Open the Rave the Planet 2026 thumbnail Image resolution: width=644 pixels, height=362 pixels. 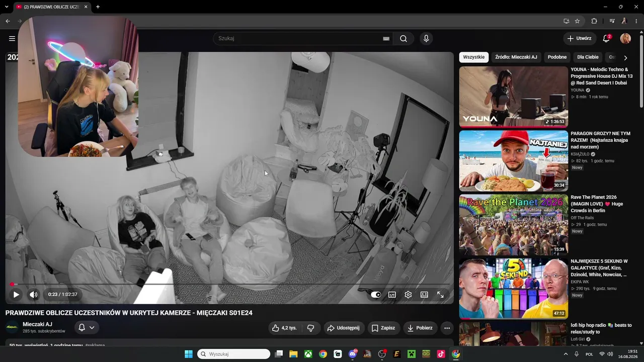pos(513,224)
